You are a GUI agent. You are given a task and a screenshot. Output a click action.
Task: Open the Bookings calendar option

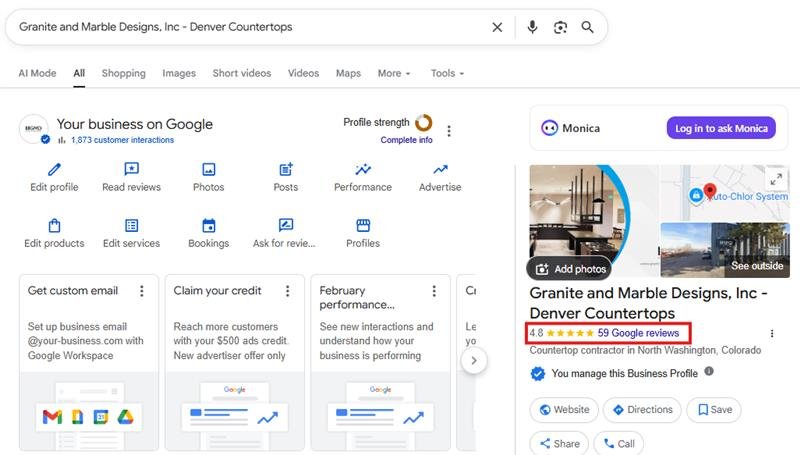[208, 226]
